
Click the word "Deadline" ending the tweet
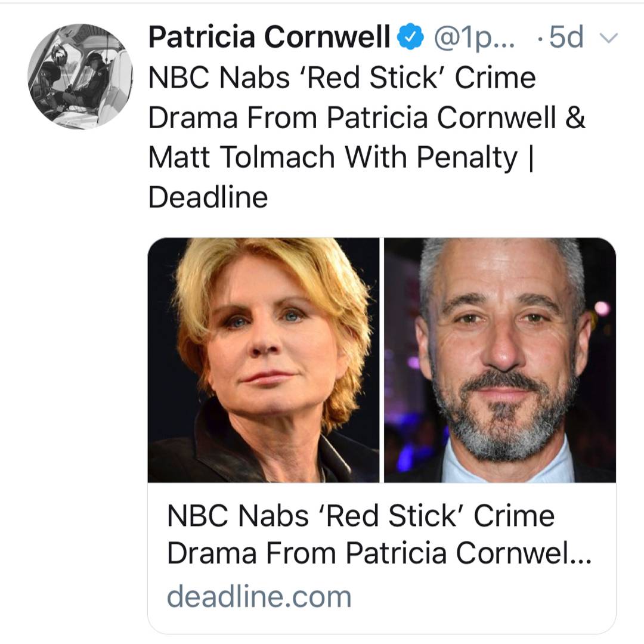208,197
